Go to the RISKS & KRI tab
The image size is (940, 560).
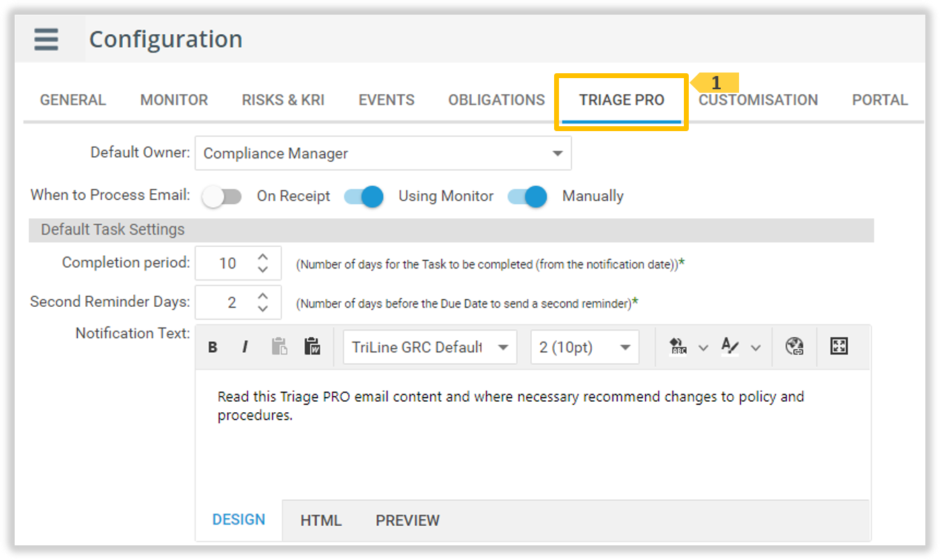[283, 100]
